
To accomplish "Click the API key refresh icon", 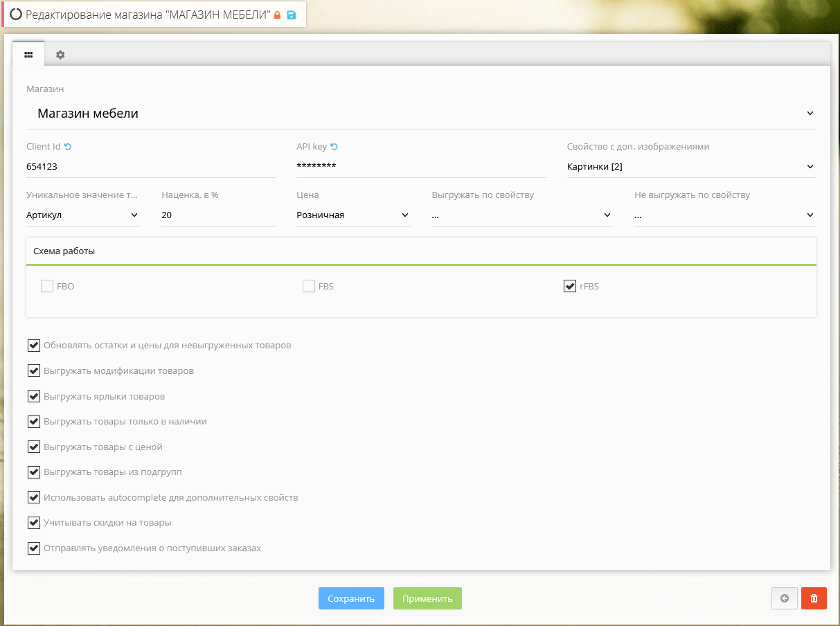I will coord(334,147).
